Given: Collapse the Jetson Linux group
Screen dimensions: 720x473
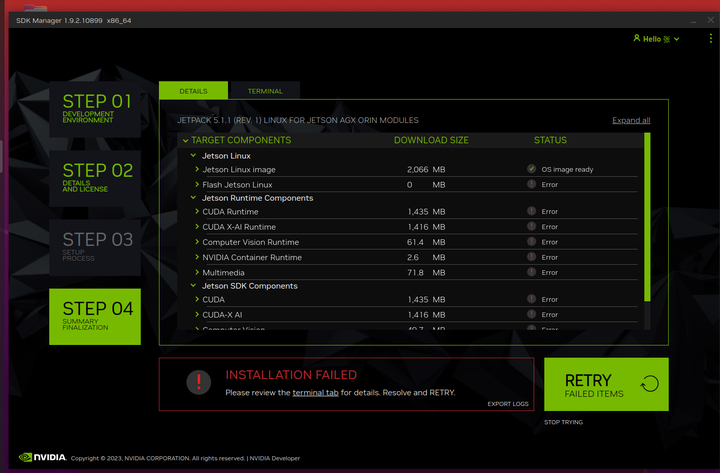Looking at the screenshot, I should [x=193, y=156].
